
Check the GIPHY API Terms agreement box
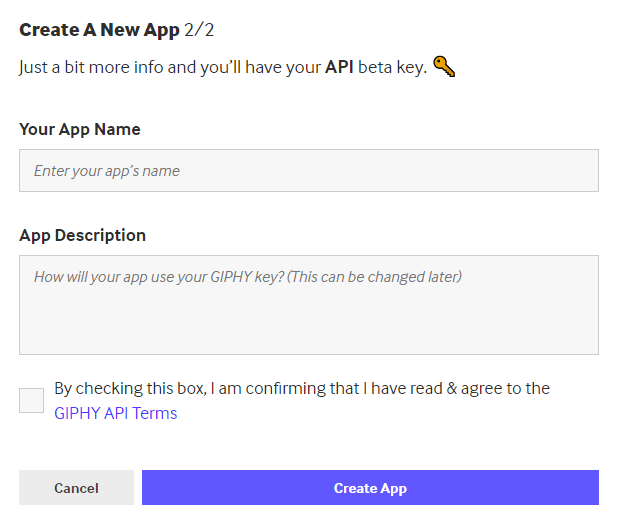(32, 400)
